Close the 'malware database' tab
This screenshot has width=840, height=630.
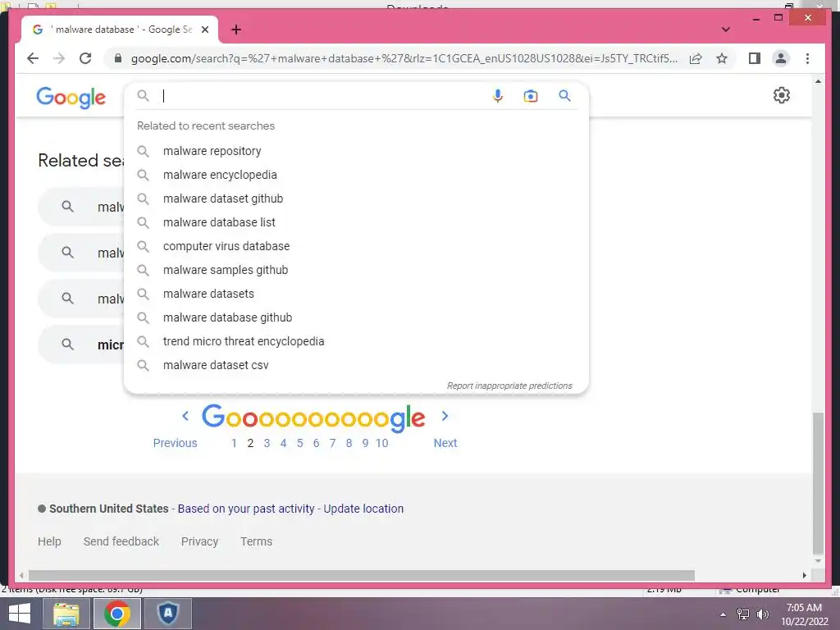(x=204, y=30)
